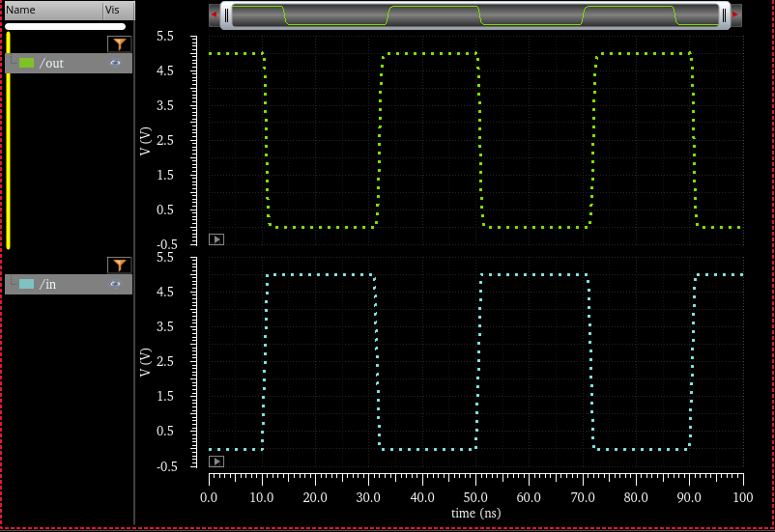775x532 pixels.
Task: Click the play arrow icon in /out strip
Action: (216, 239)
